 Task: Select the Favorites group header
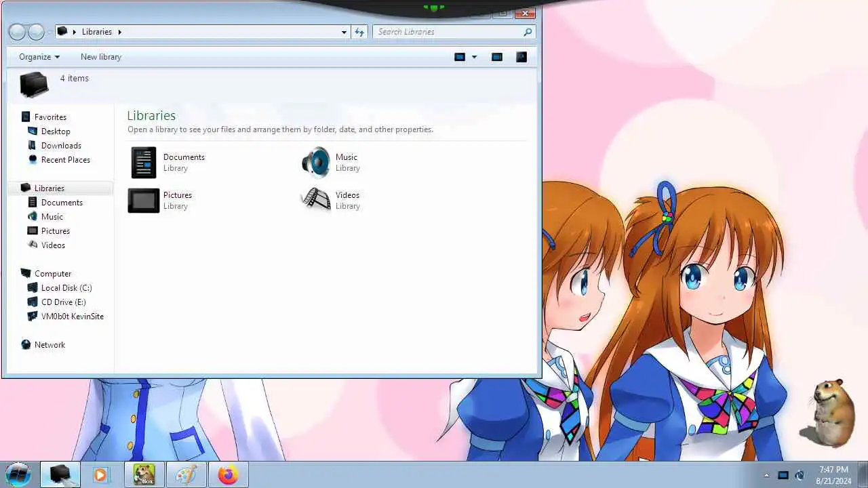[50, 117]
